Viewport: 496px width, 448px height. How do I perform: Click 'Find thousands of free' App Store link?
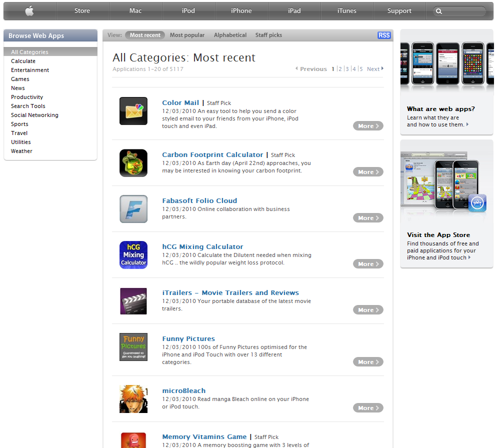tap(442, 250)
